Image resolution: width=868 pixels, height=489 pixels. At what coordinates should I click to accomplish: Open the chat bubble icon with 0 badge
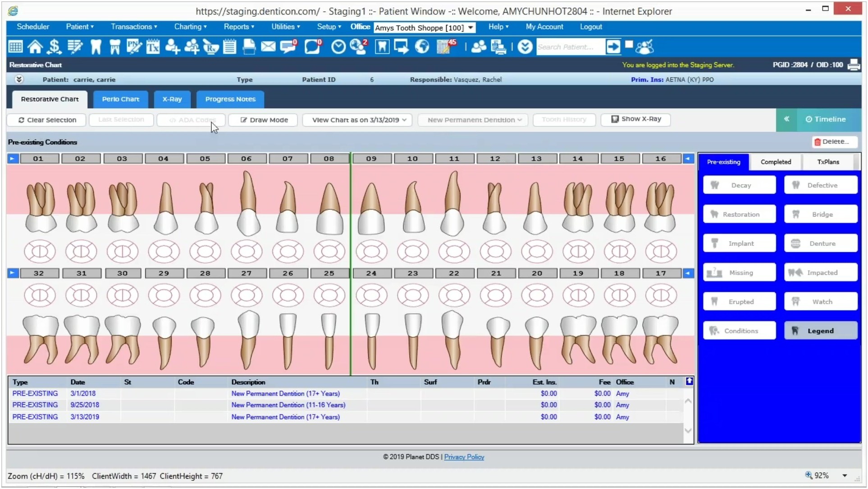click(x=313, y=46)
